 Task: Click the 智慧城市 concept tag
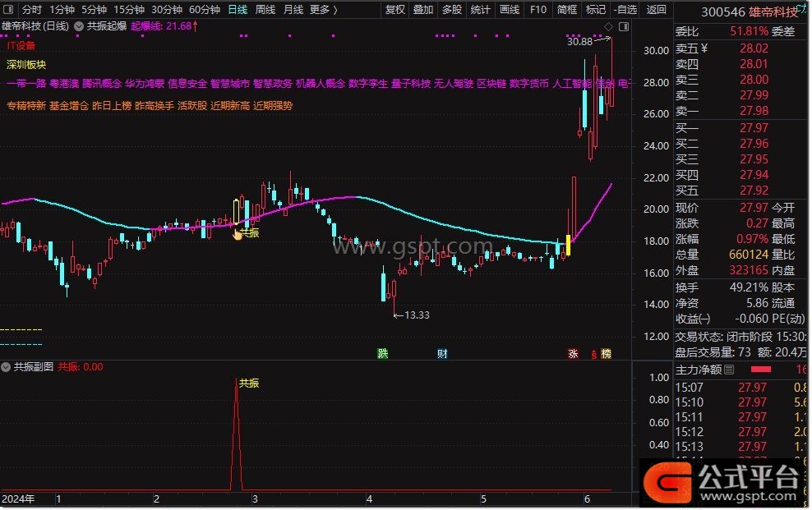click(x=230, y=83)
